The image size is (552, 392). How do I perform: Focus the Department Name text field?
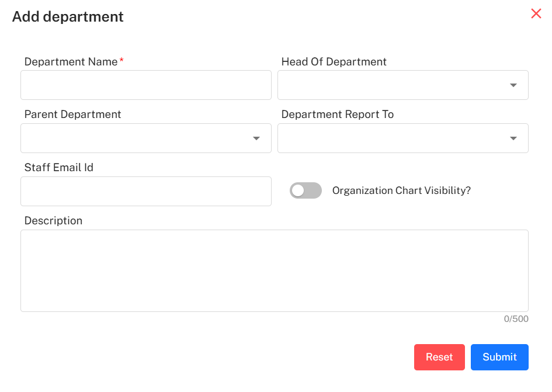(x=145, y=85)
